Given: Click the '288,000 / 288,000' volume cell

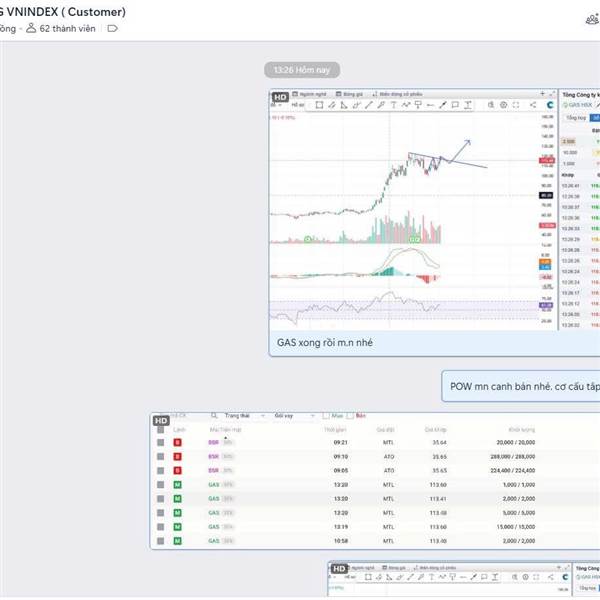Looking at the screenshot, I should click(513, 457).
